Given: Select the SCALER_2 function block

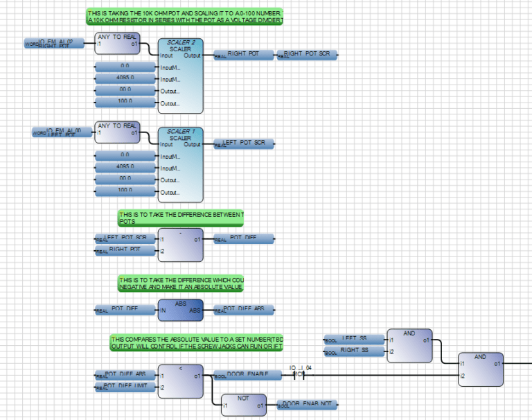Looking at the screenshot, I should (x=181, y=76).
